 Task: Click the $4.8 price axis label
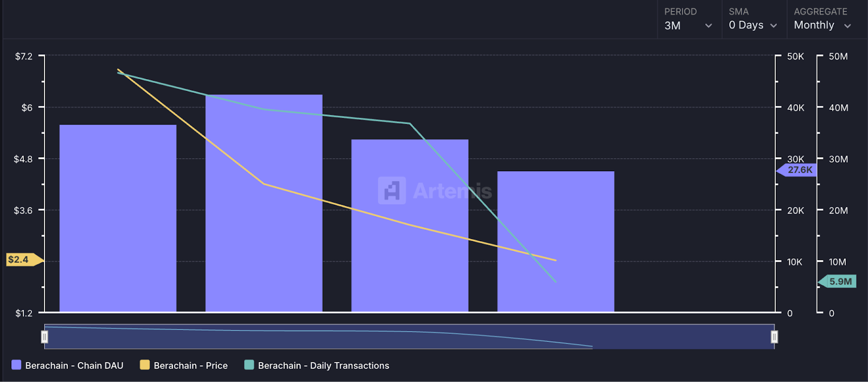pos(23,159)
